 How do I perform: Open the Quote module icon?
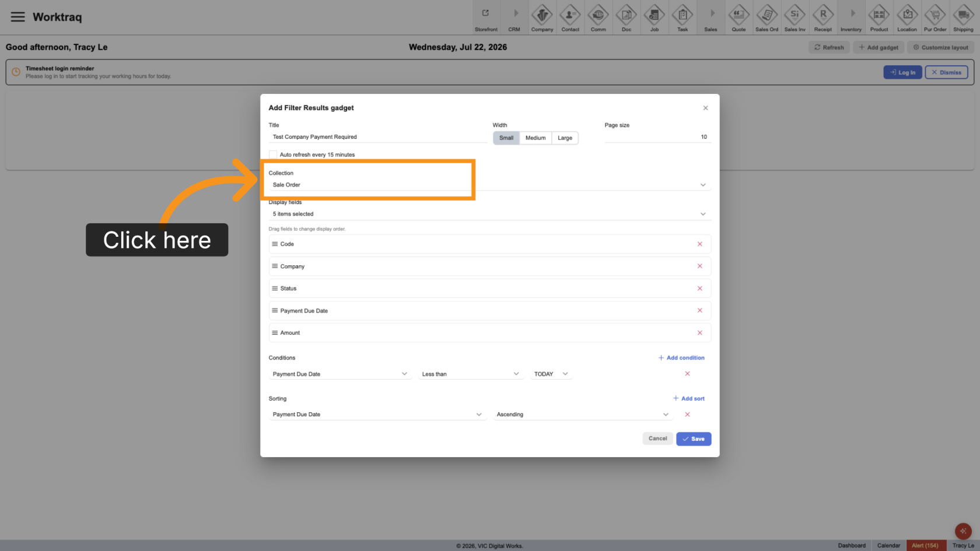tap(738, 17)
